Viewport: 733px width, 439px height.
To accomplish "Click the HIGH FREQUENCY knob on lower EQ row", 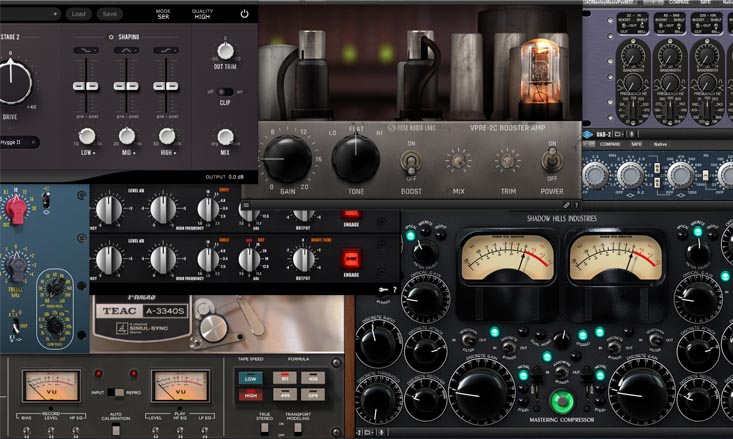I will [x=208, y=259].
